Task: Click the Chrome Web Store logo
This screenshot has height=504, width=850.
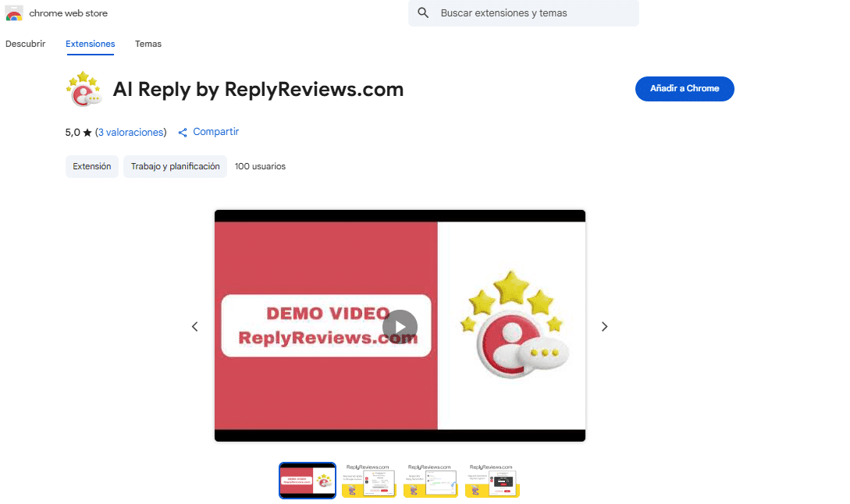Action: [x=14, y=13]
